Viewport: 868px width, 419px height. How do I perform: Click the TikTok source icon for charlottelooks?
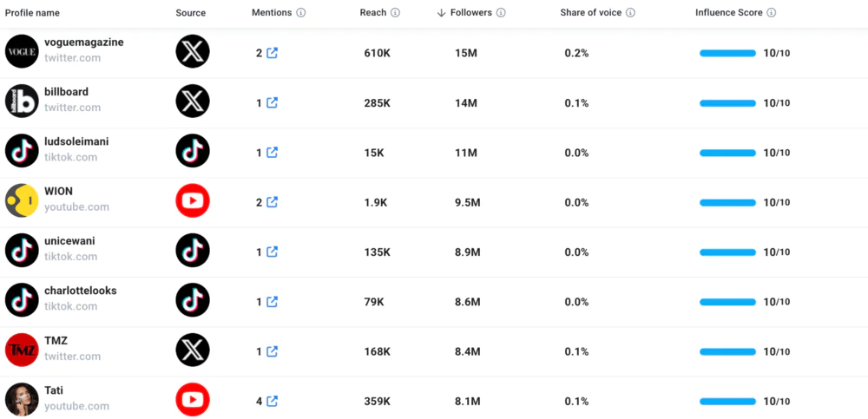coord(193,300)
